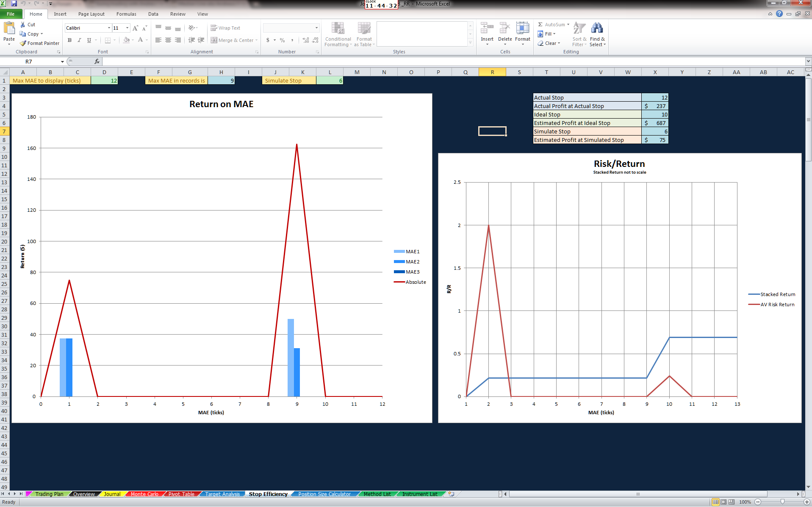
Task: Toggle Center horizontal alignment
Action: 168,40
